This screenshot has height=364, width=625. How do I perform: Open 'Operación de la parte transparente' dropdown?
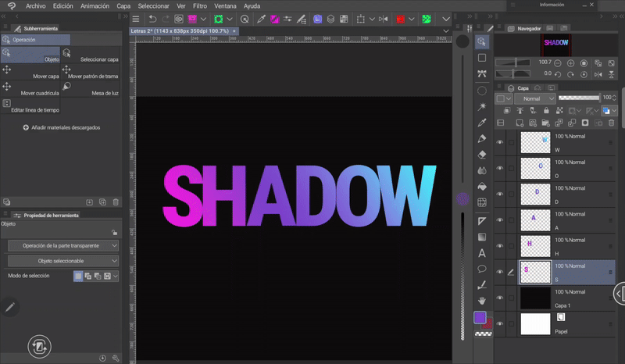[x=62, y=245]
